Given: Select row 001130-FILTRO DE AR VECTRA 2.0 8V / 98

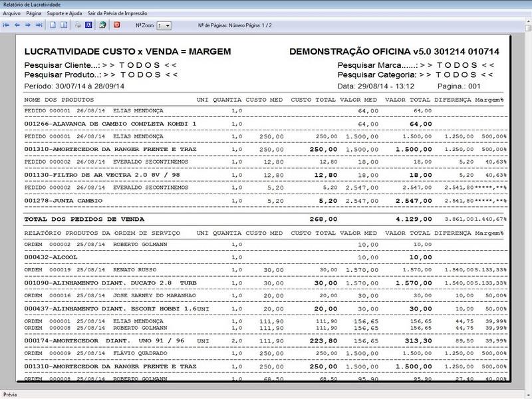Looking at the screenshot, I should coord(265,175).
